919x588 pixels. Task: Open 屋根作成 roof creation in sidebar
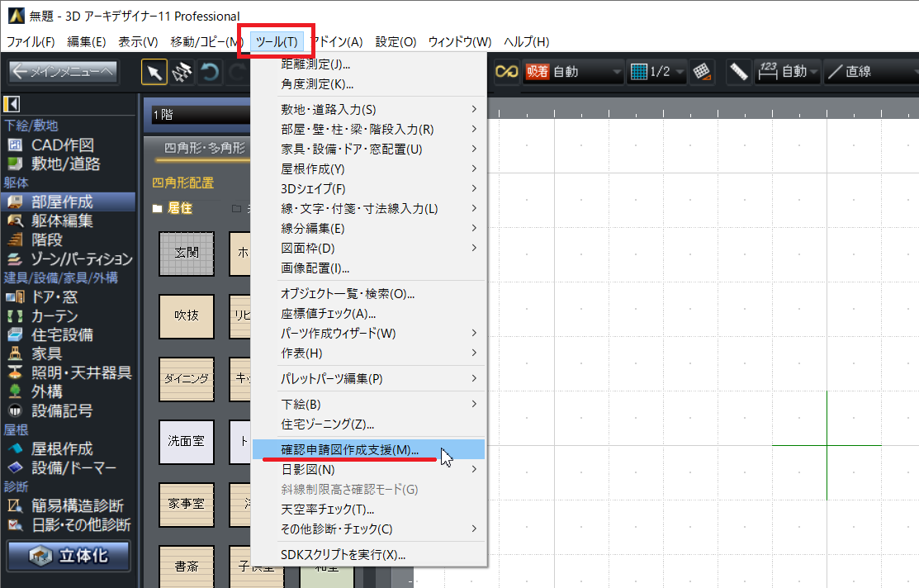pyautogui.click(x=62, y=448)
